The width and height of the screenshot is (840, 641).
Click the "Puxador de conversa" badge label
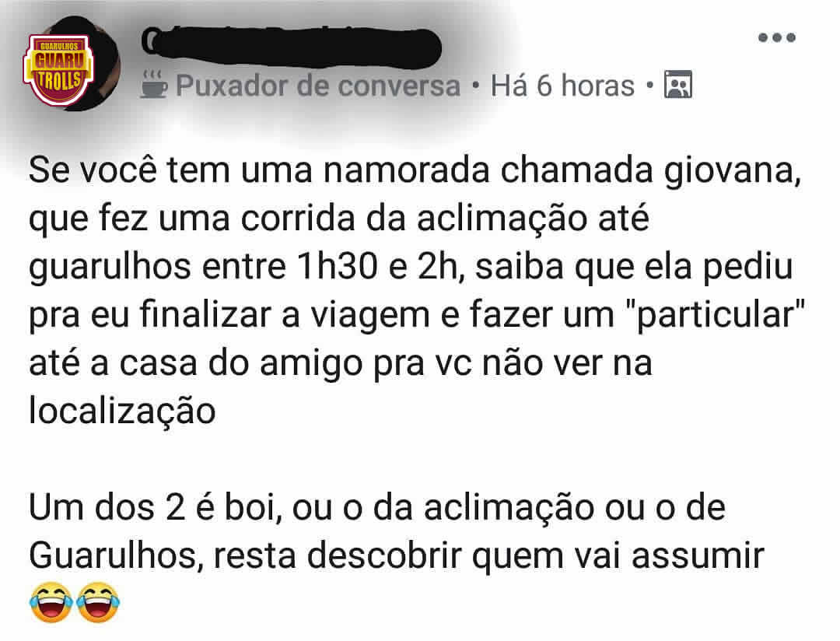pos(318,86)
